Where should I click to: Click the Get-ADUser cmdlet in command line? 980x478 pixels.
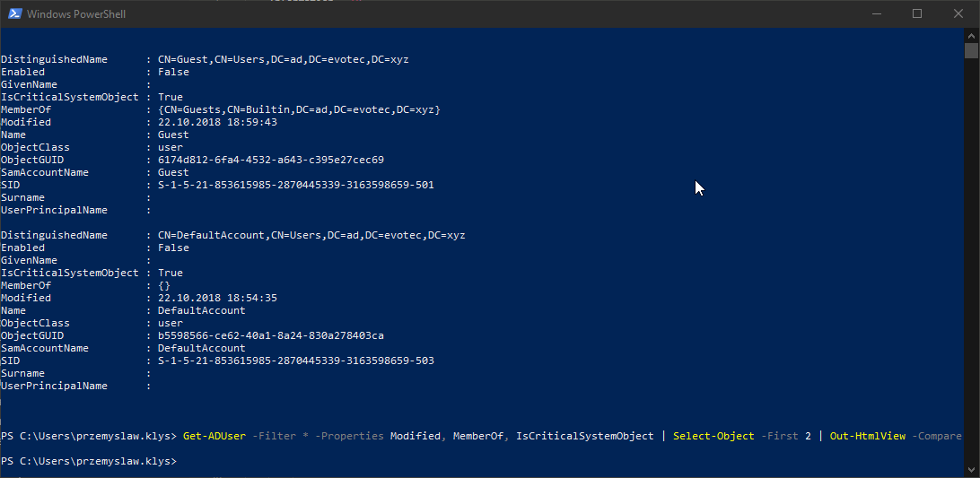(x=214, y=436)
